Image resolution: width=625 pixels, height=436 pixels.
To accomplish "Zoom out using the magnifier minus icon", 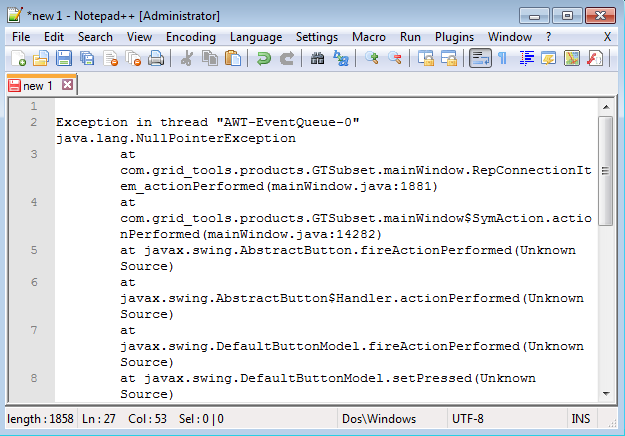I will 395,59.
